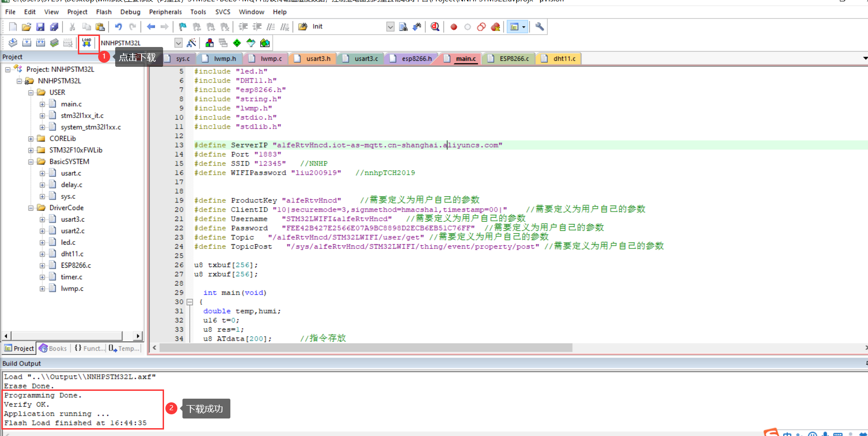Click the Download (LOAD) flash icon
The width and height of the screenshot is (868, 436).
pos(87,43)
